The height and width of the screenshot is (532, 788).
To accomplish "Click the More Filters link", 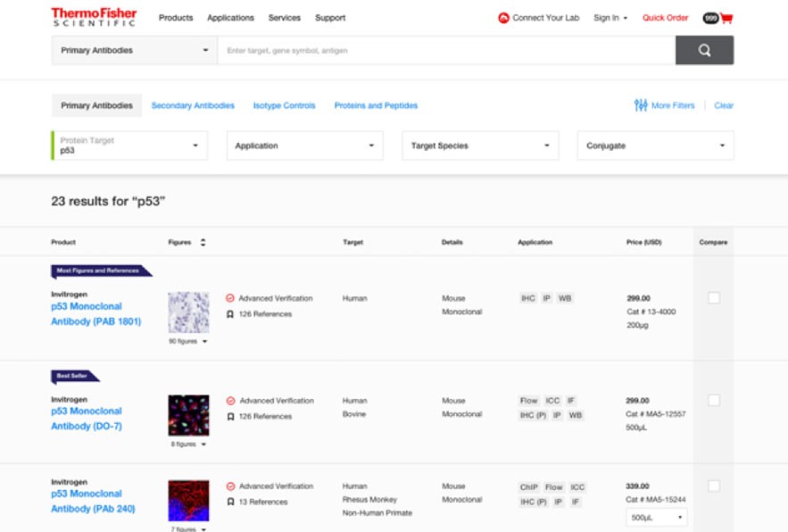I will click(x=673, y=105).
